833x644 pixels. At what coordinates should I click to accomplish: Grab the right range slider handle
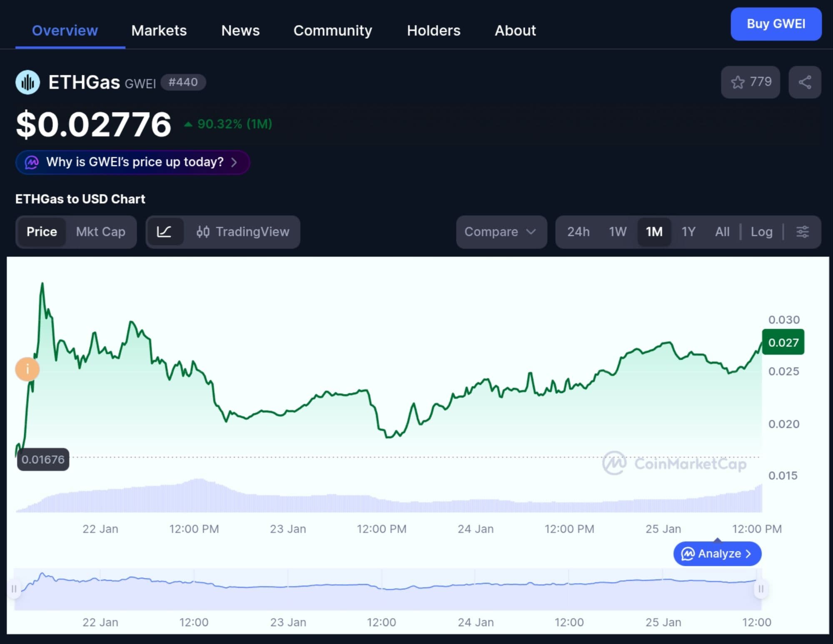click(x=761, y=589)
